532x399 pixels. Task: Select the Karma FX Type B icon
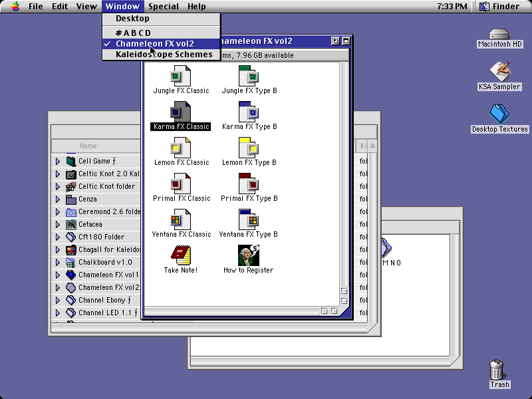[x=249, y=112]
